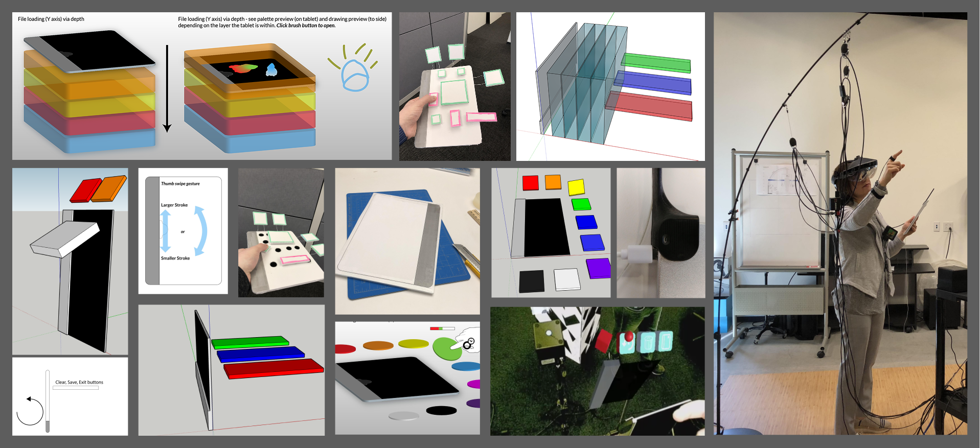Click the pink wide rectangle in top handheld photo
Viewport: 980px width, 448px height.
pos(482,117)
